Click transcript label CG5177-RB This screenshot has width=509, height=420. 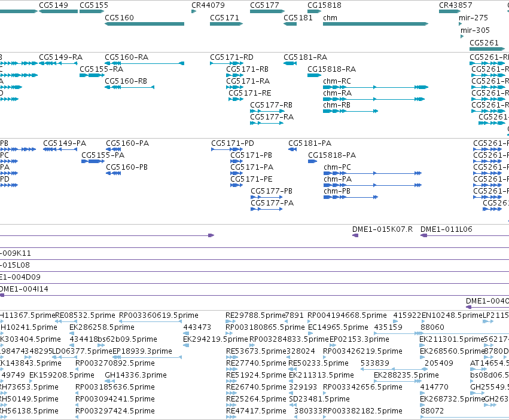pyautogui.click(x=272, y=105)
